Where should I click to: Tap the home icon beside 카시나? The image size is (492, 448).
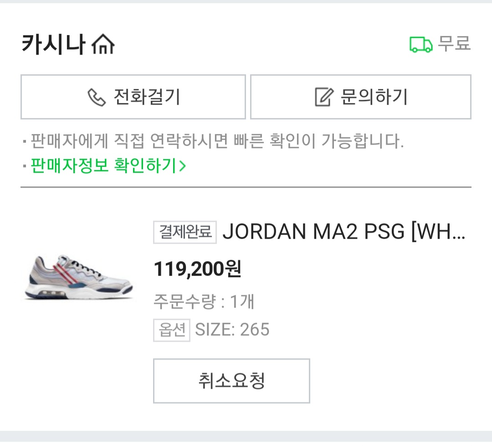103,45
